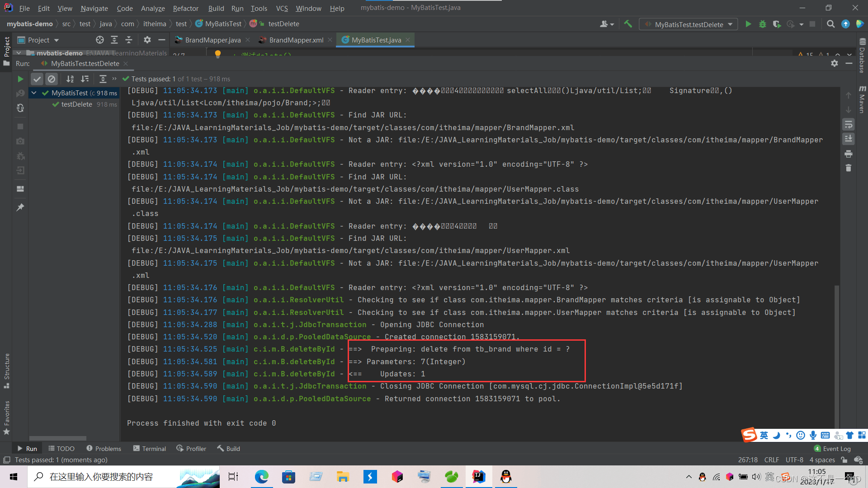868x488 pixels.
Task: Open the TODO tool window
Action: click(x=61, y=448)
